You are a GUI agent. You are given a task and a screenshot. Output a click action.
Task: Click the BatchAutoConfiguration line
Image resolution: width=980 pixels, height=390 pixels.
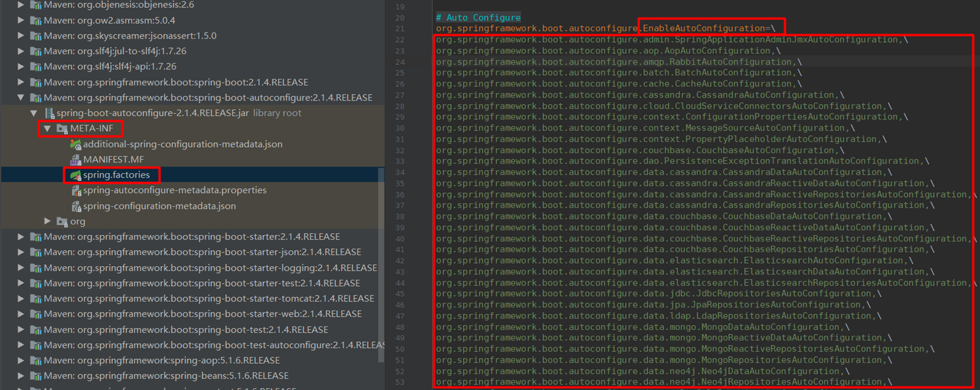(619, 73)
